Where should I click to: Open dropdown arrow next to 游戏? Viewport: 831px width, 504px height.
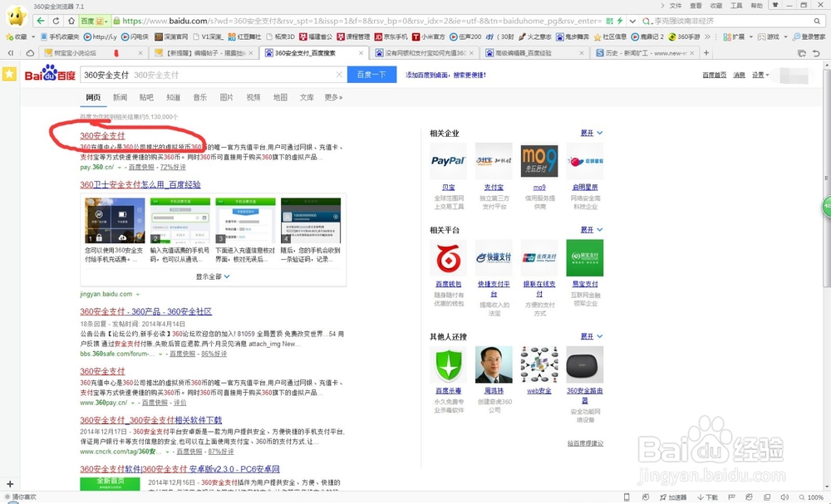[x=785, y=37]
